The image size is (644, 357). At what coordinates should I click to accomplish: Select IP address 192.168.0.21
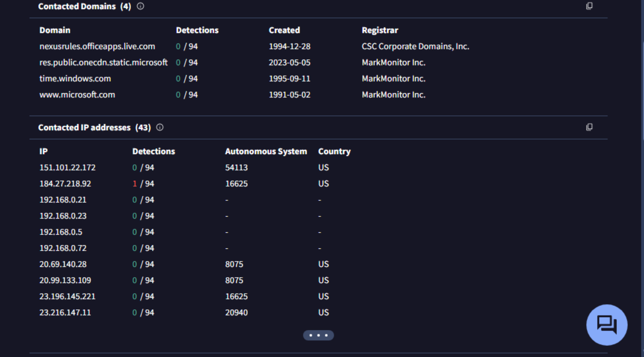coord(63,200)
